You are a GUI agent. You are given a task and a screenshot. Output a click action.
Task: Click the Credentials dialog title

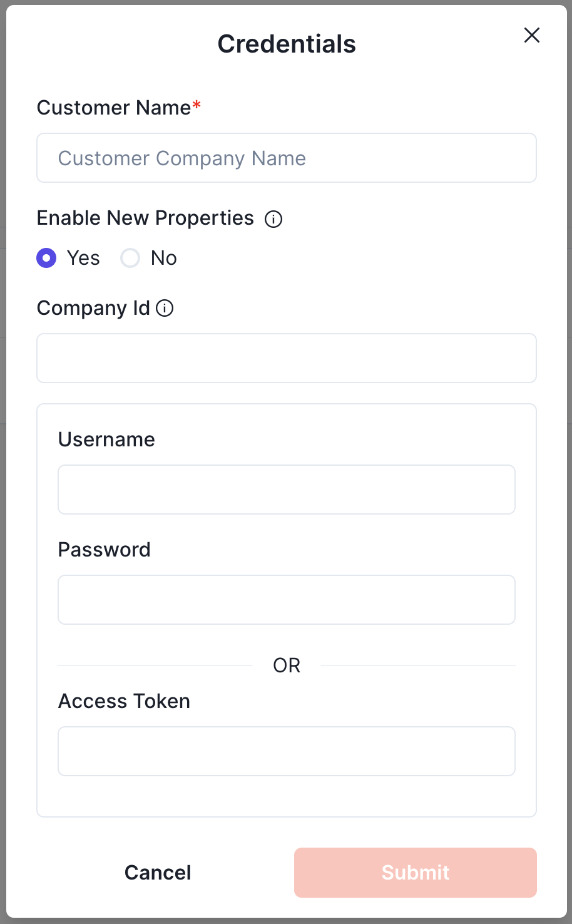pyautogui.click(x=287, y=44)
